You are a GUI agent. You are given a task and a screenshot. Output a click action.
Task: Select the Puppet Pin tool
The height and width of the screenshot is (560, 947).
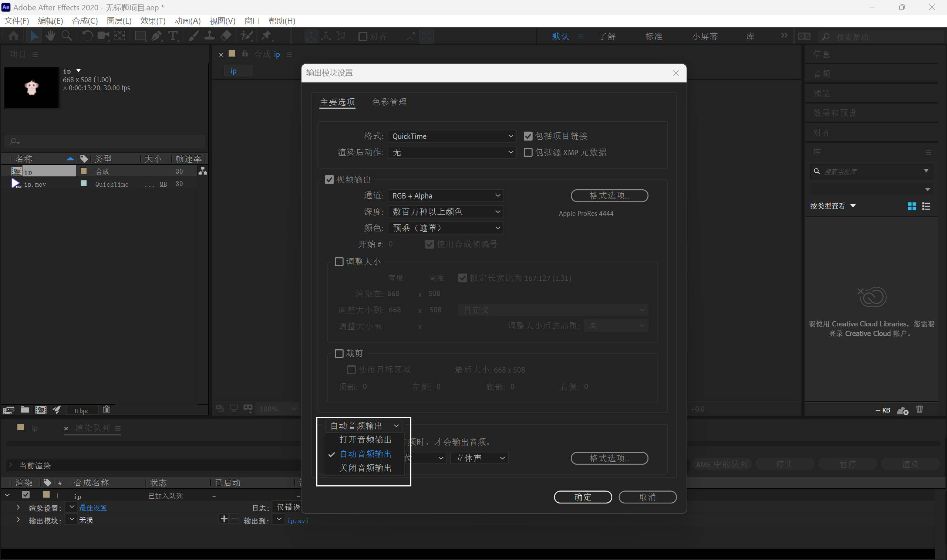[x=267, y=36]
